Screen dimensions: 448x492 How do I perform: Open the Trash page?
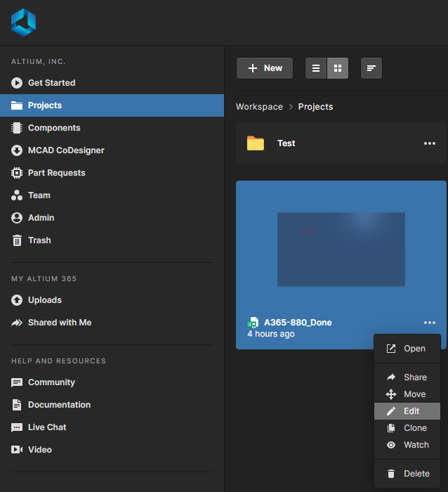tap(112, 240)
